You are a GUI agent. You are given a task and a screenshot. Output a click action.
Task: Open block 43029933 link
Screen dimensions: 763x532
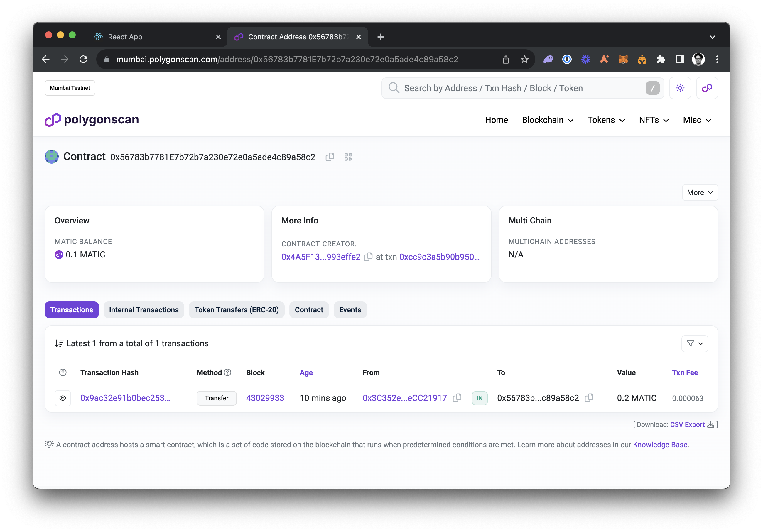click(265, 398)
